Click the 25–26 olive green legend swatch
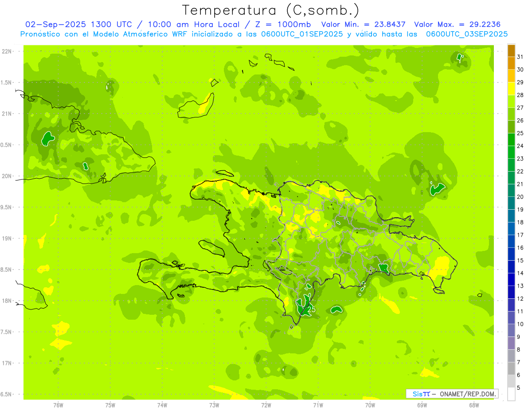 point(511,127)
